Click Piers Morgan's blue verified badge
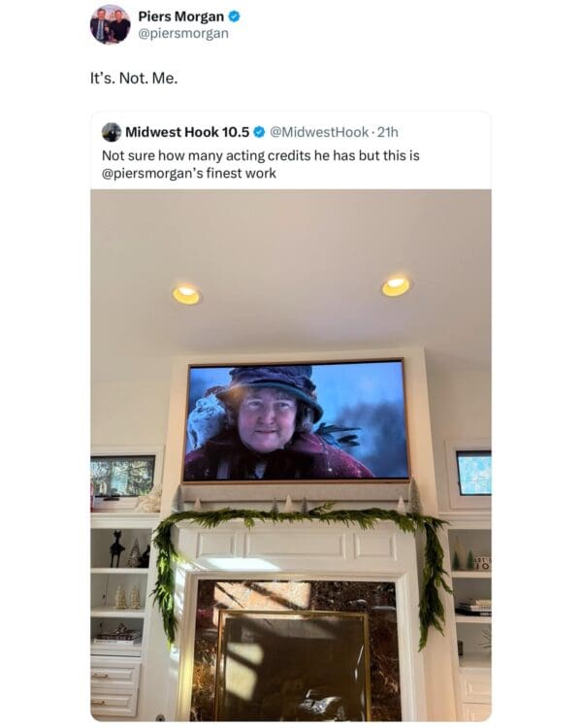582x728 pixels. click(x=235, y=17)
